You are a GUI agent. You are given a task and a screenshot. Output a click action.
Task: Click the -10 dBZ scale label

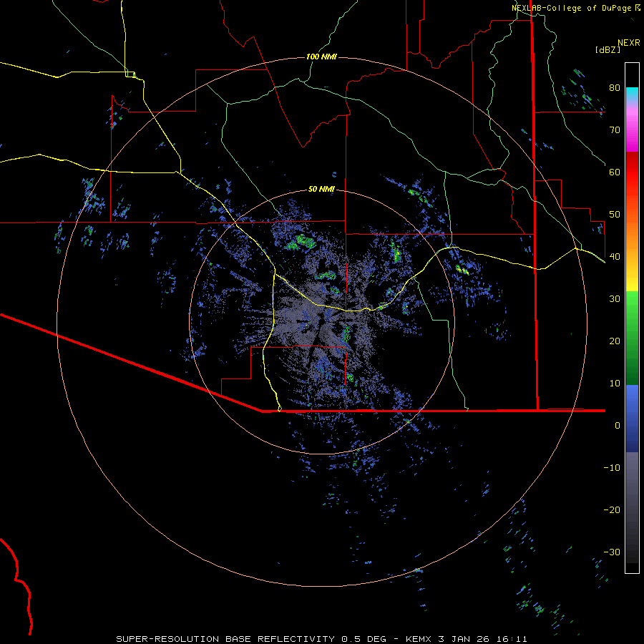point(612,468)
